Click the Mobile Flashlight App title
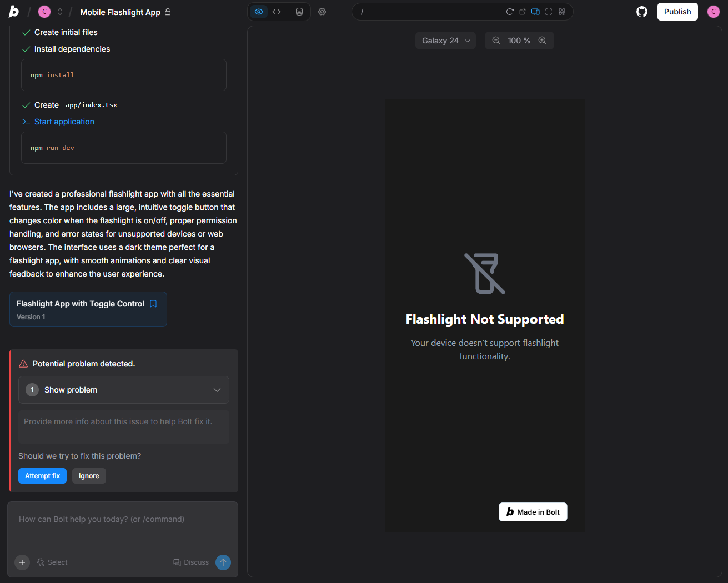 (x=121, y=12)
